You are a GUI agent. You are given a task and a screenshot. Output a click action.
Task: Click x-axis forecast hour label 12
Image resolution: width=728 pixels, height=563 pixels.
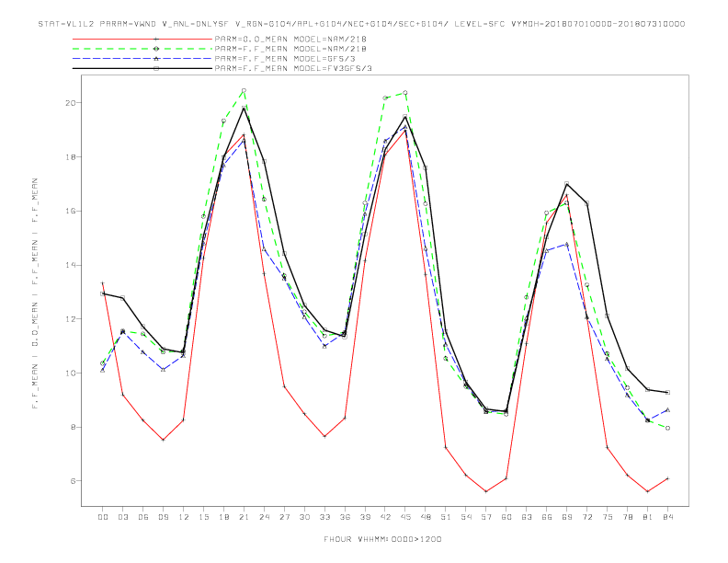(184, 517)
